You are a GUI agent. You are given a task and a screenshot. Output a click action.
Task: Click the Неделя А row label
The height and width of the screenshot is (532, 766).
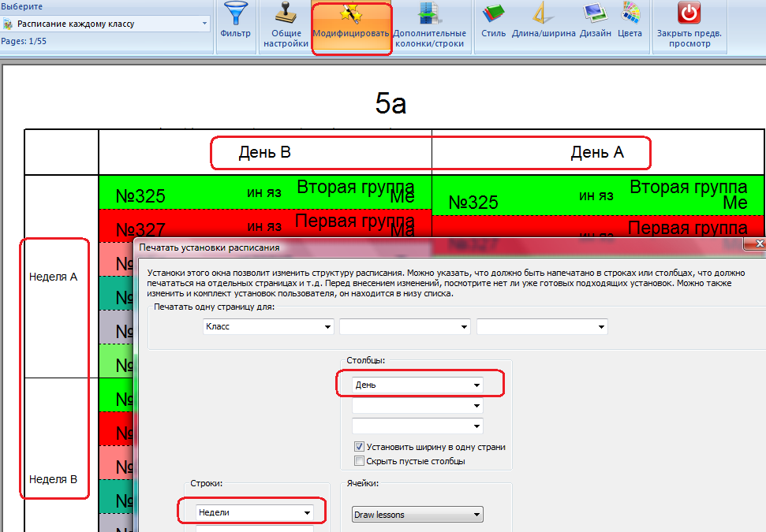[53, 277]
